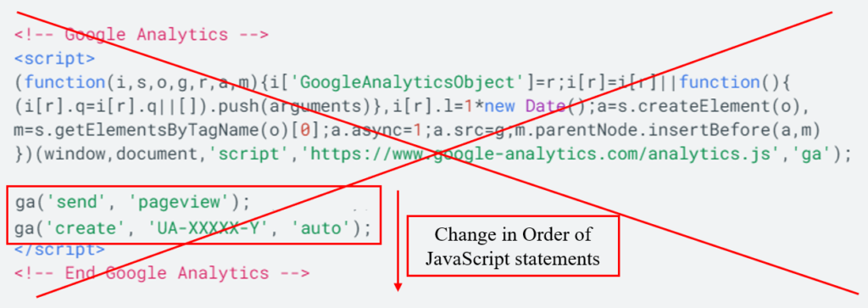Click the closing script tag
868x308 pixels.
[x=60, y=249]
